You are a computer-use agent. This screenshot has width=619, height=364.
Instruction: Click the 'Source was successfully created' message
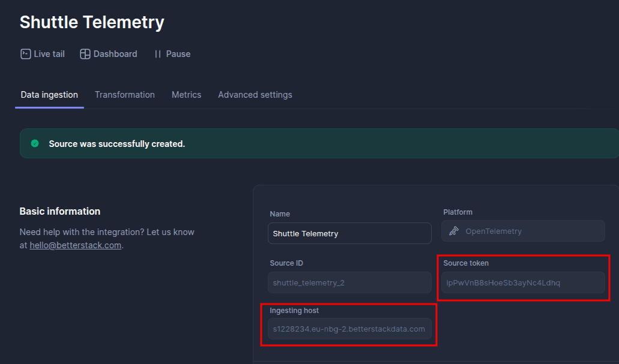tap(117, 144)
